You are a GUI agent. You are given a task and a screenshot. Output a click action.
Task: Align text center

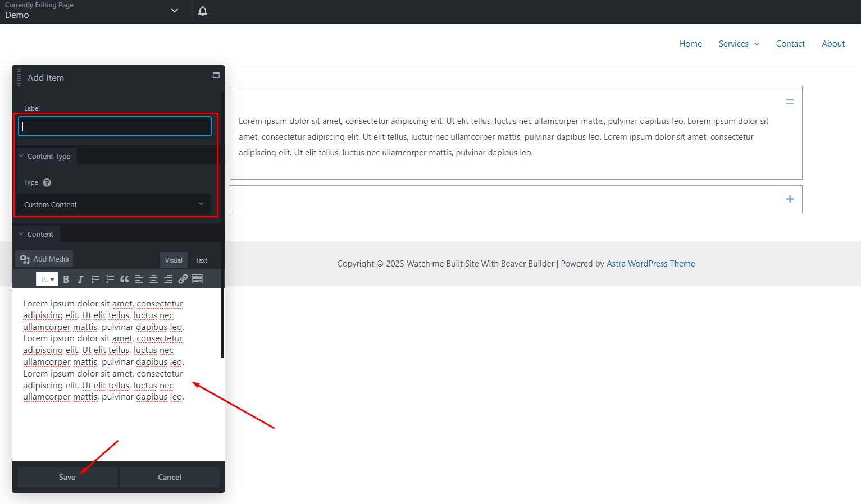click(x=153, y=279)
